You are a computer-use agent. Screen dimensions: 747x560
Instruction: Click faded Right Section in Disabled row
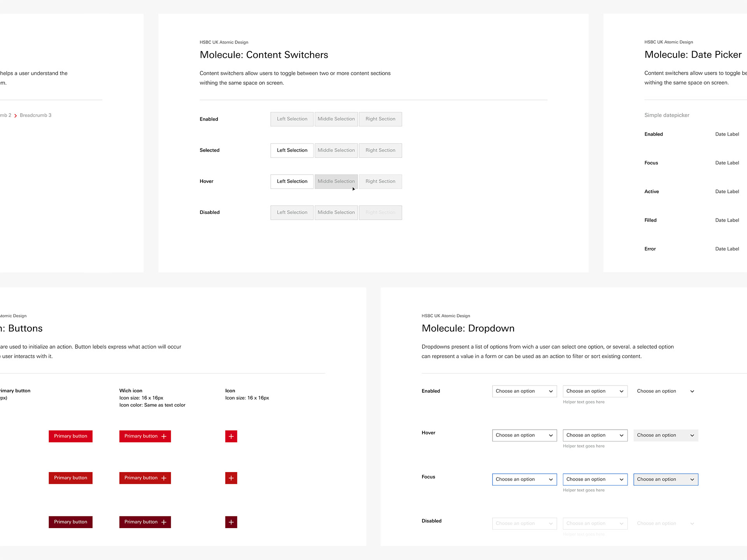coord(381,212)
